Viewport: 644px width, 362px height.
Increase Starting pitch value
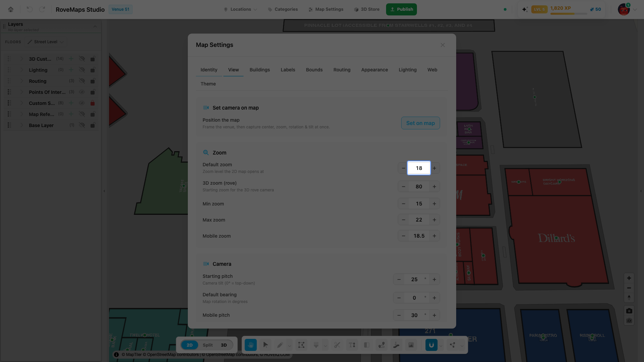click(x=434, y=279)
